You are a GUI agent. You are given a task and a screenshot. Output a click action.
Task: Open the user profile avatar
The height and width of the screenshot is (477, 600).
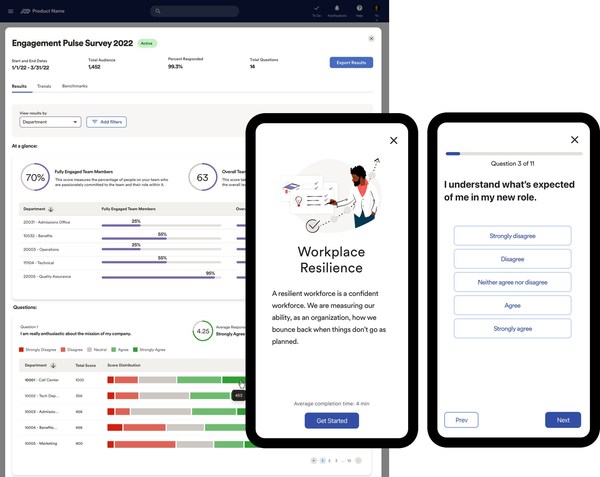[378, 9]
